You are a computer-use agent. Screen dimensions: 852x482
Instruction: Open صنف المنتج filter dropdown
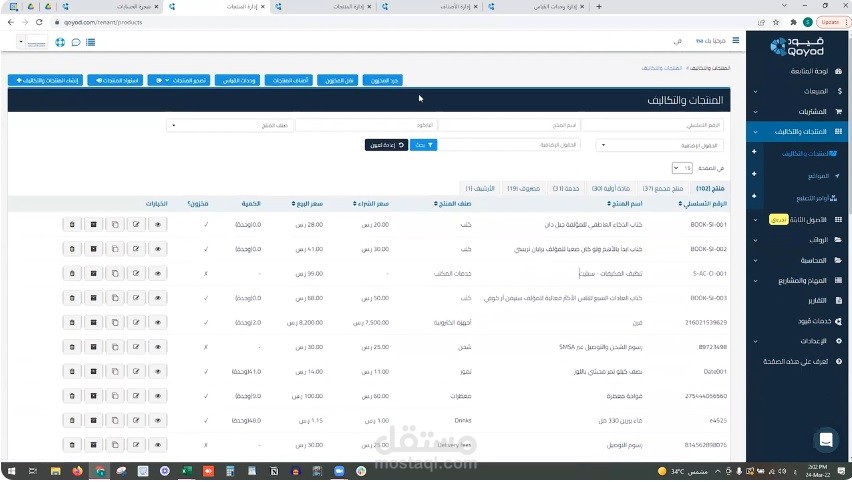[230, 126]
